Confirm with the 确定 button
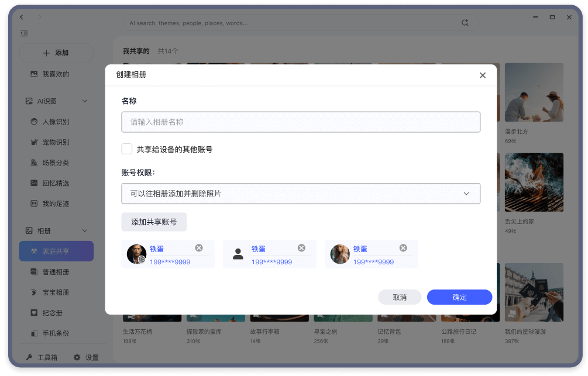588x376 pixels. tap(459, 297)
